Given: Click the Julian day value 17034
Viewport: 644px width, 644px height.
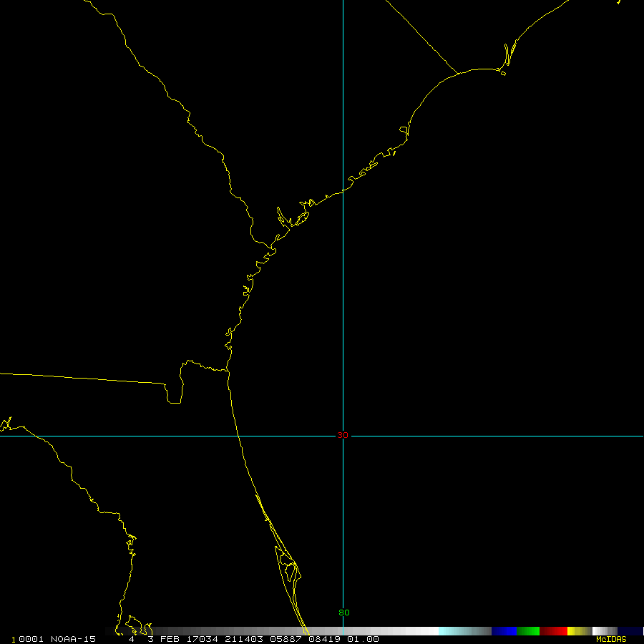Looking at the screenshot, I should tap(202, 639).
